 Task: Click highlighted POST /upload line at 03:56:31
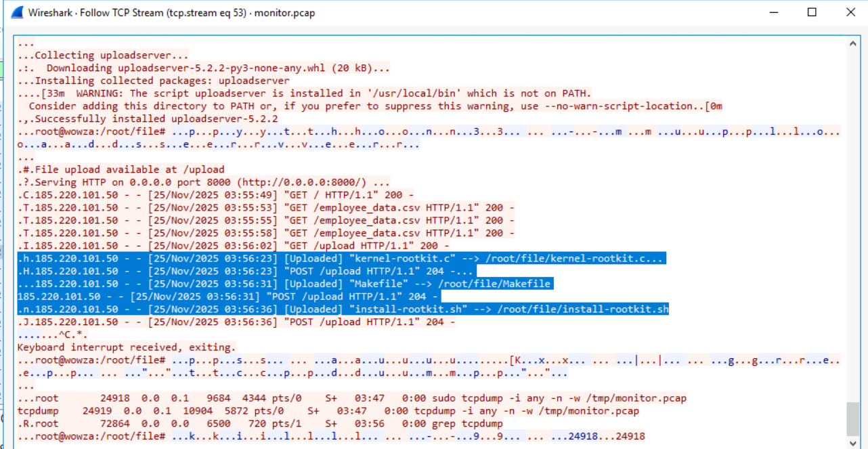pyautogui.click(x=230, y=297)
